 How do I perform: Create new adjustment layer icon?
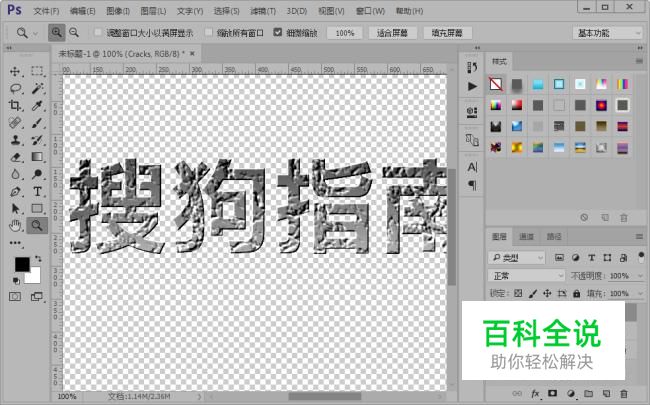pos(571,393)
